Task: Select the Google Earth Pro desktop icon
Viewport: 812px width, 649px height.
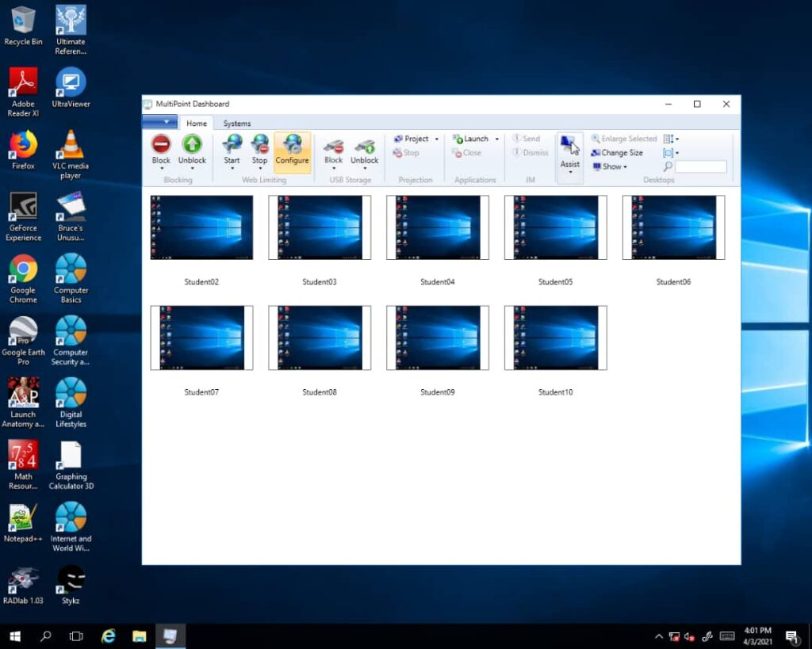Action: (23, 340)
